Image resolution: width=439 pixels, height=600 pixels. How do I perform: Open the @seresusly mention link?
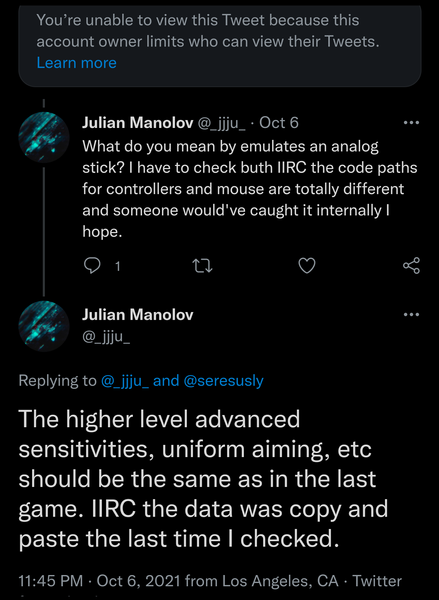[x=224, y=381]
